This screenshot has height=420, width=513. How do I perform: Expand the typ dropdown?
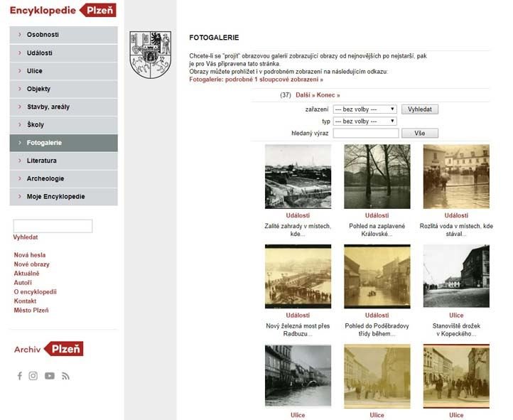click(364, 122)
